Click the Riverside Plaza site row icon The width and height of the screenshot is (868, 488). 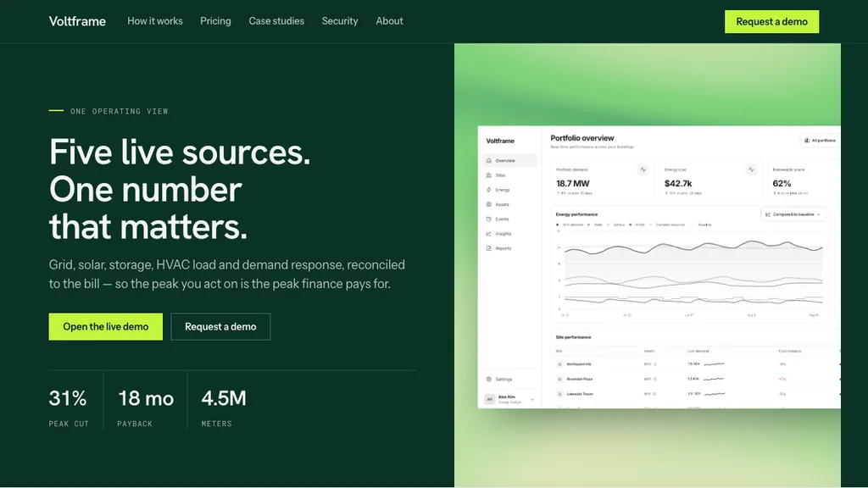tap(559, 379)
